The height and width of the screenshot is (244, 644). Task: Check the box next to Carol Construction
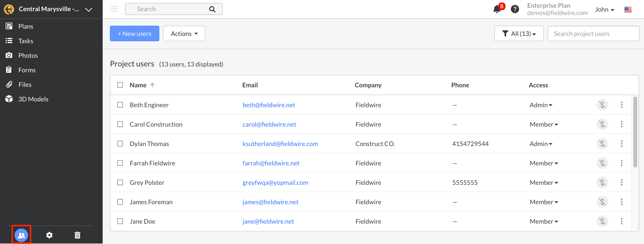point(120,124)
